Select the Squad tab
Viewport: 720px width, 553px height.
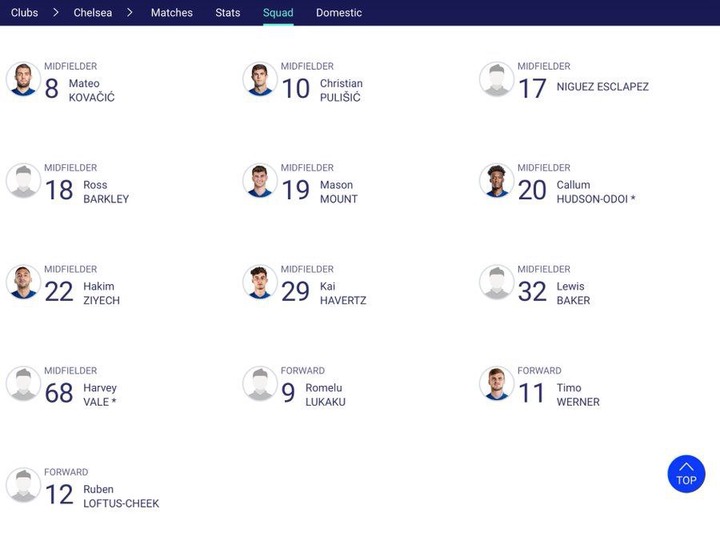point(278,12)
